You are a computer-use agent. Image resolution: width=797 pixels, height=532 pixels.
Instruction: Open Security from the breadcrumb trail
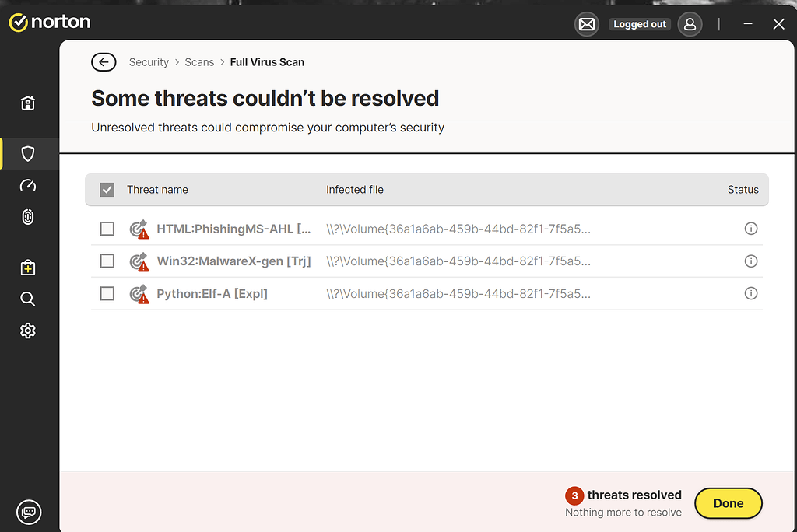[149, 61]
